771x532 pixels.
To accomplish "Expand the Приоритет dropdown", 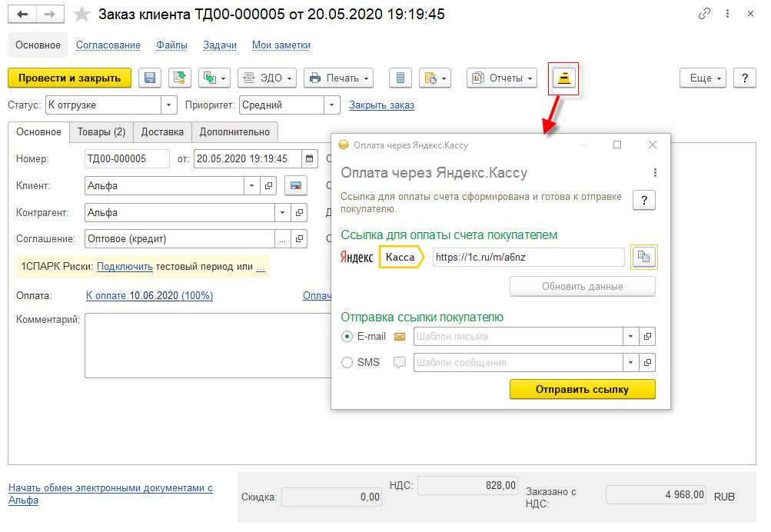I will [x=331, y=105].
